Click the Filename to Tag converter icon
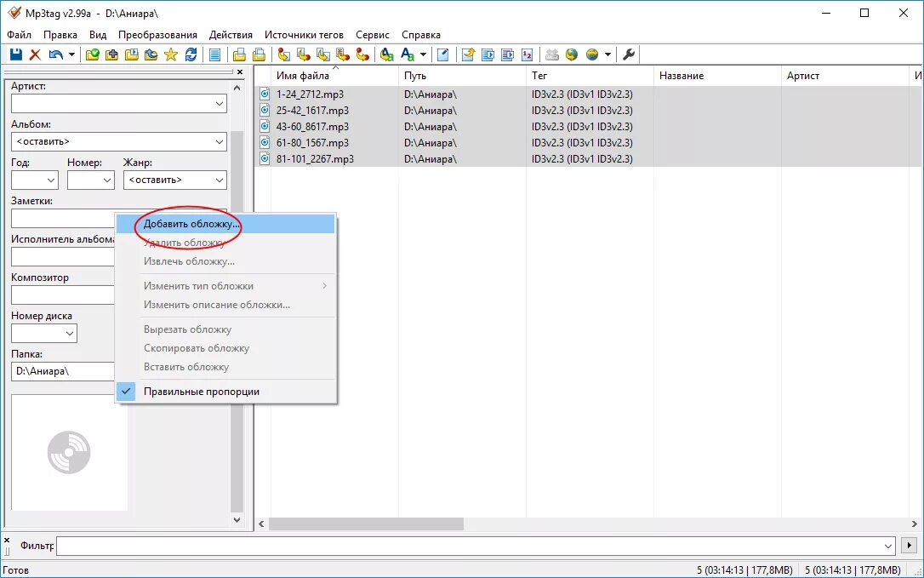The image size is (924, 578). pyautogui.click(x=304, y=54)
